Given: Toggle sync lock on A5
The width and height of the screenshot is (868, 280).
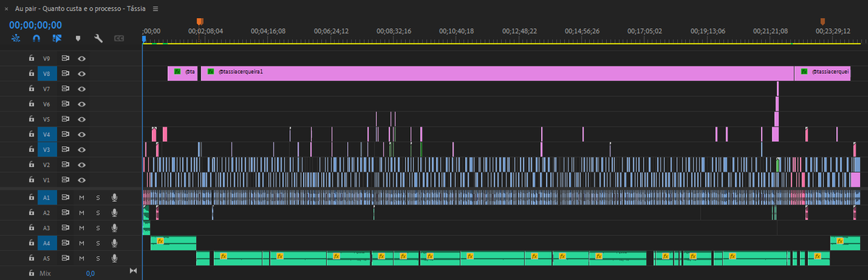Looking at the screenshot, I should 65,258.
